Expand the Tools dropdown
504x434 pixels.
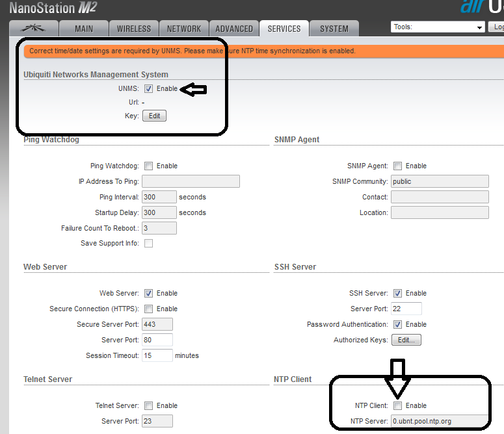[x=438, y=27]
